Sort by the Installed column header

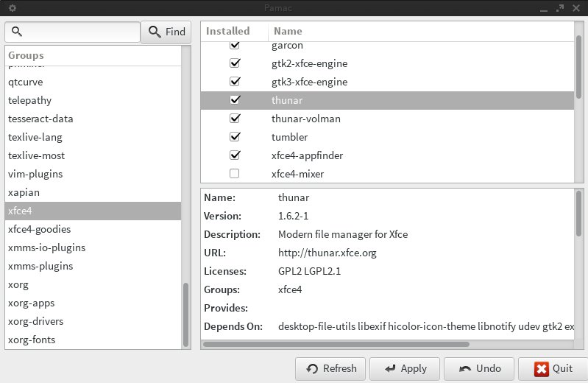pyautogui.click(x=234, y=31)
